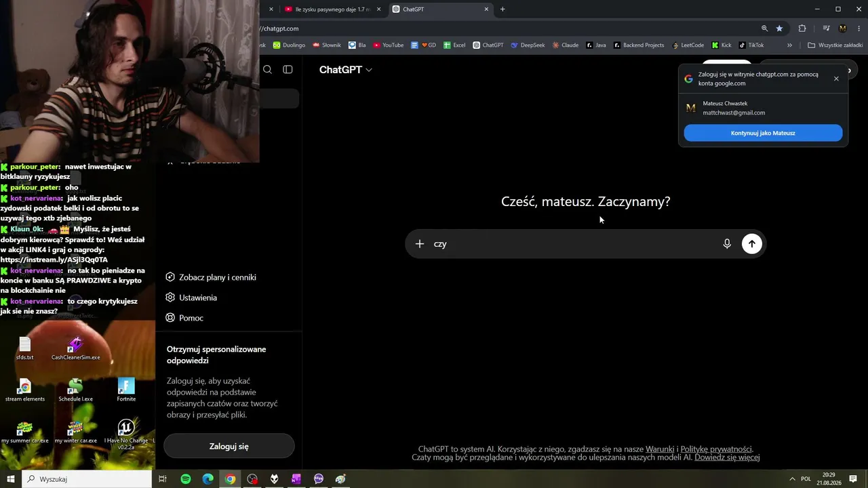
Task: Send the prompt with the arrow button
Action: pos(751,244)
